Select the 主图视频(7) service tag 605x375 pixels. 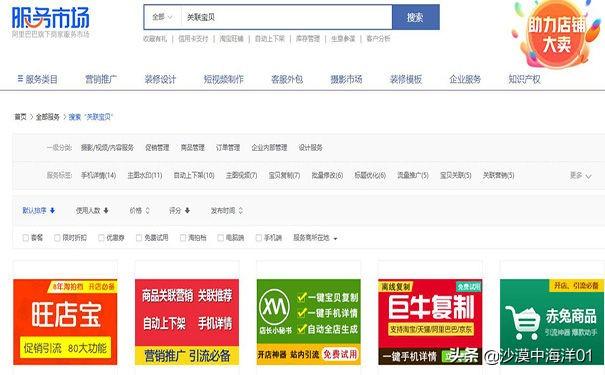point(242,176)
